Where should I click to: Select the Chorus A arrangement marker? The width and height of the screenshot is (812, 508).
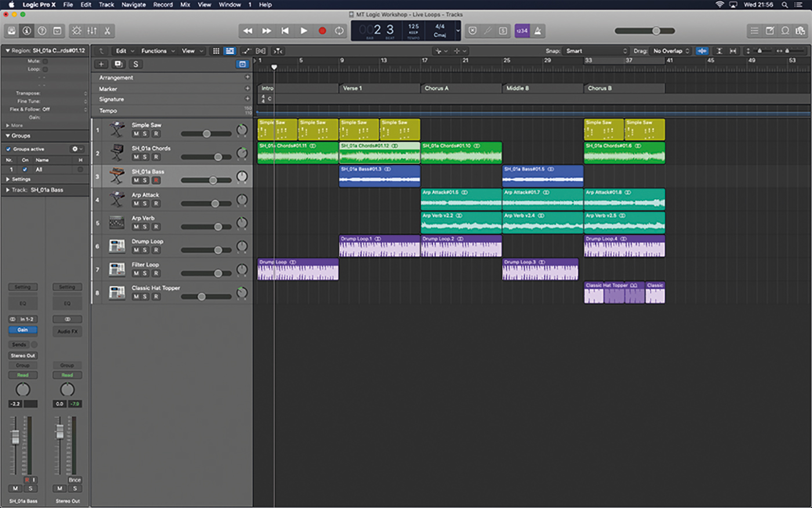point(461,88)
